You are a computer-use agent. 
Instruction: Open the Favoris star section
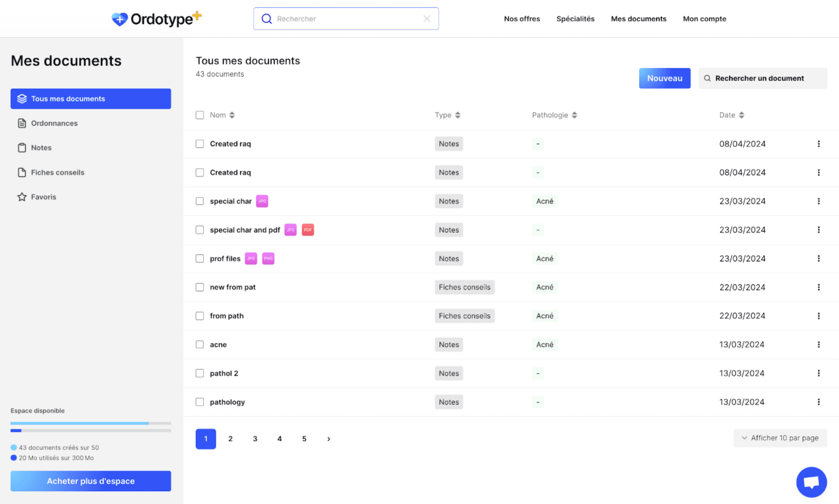pos(43,197)
